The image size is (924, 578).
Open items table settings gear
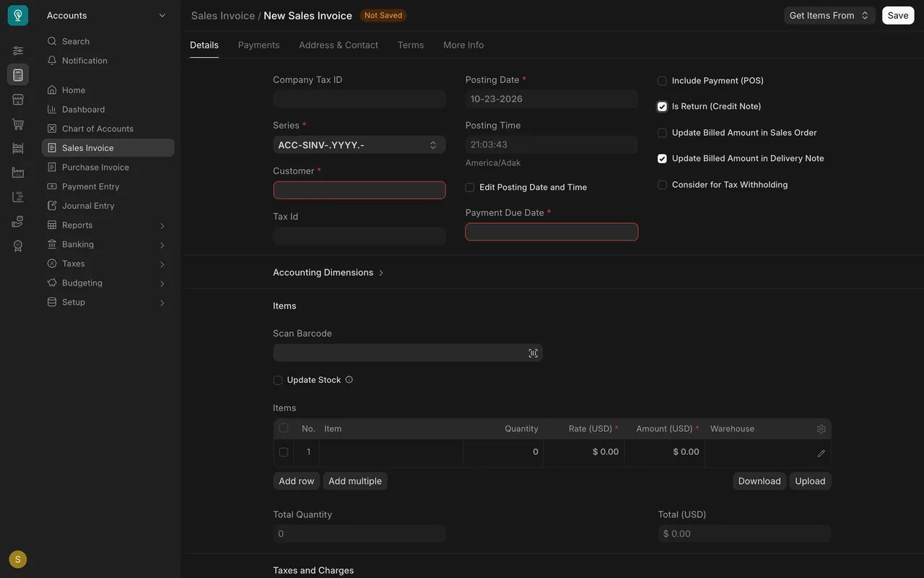click(821, 429)
